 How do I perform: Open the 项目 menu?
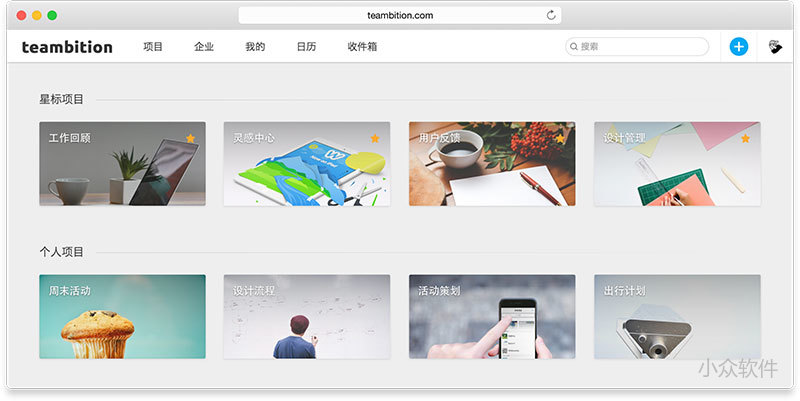(153, 46)
